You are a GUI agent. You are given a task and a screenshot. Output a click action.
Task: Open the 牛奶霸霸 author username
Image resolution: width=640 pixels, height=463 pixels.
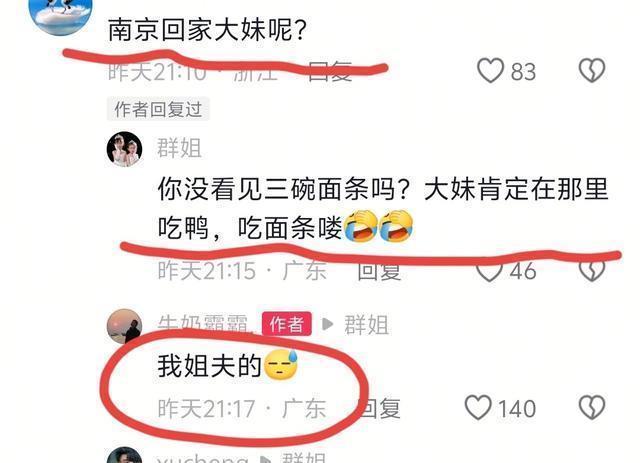pyautogui.click(x=203, y=324)
